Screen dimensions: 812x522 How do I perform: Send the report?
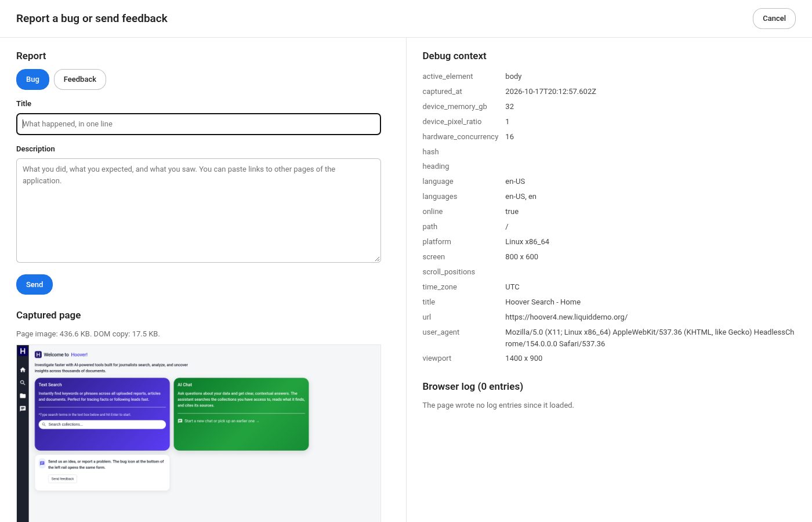(34, 285)
